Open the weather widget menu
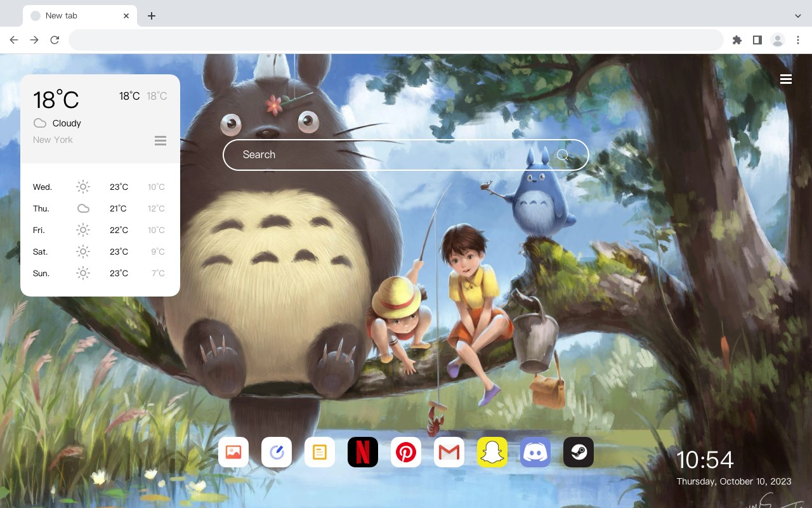The height and width of the screenshot is (508, 812). coord(160,140)
